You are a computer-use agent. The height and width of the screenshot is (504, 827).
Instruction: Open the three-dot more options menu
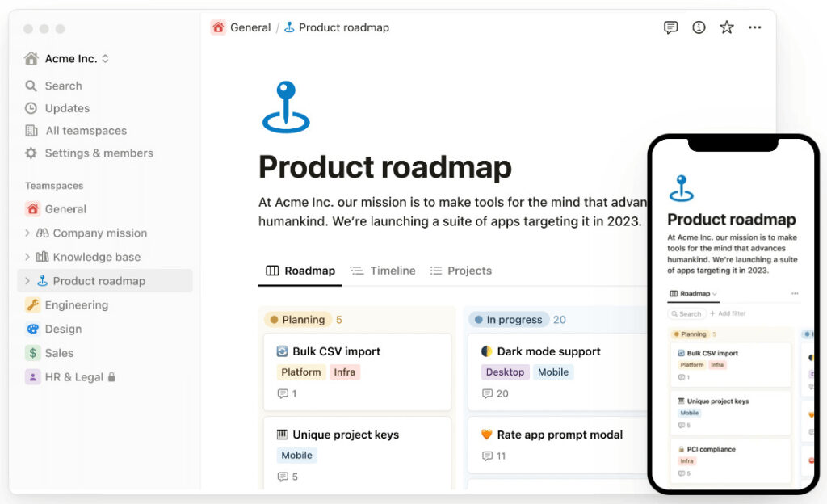pos(754,27)
